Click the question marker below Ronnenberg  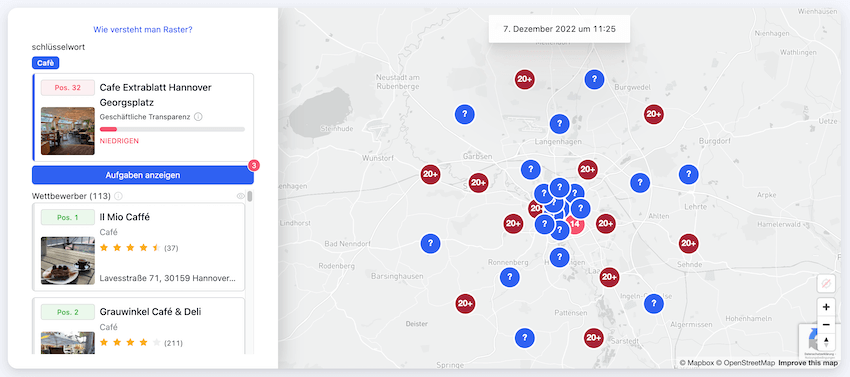tap(509, 277)
